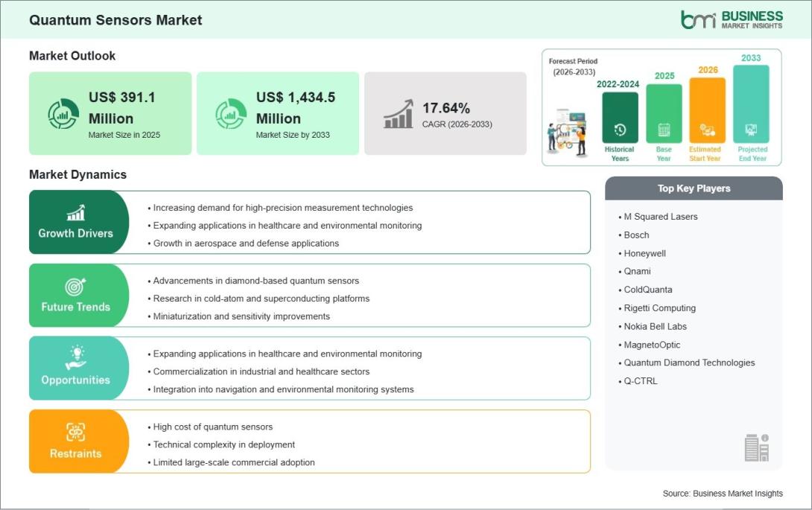Click 'Qnami' in key players list
812x510 pixels.
click(x=637, y=271)
